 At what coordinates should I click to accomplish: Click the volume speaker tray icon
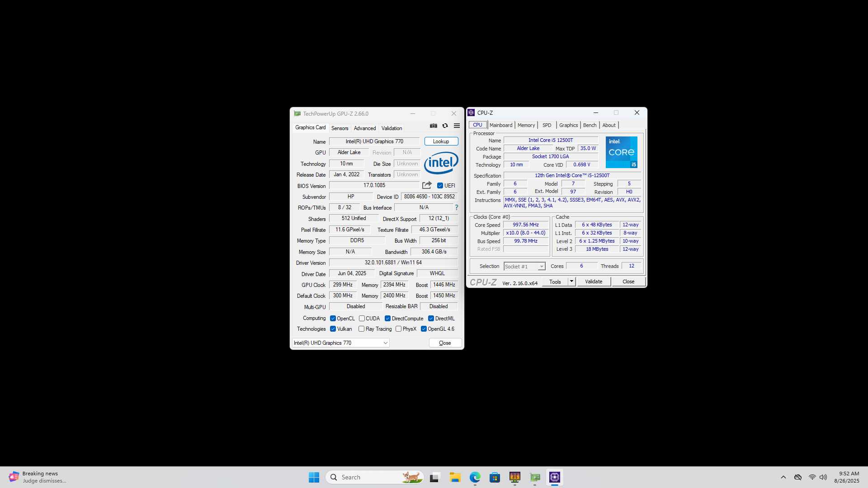823,477
